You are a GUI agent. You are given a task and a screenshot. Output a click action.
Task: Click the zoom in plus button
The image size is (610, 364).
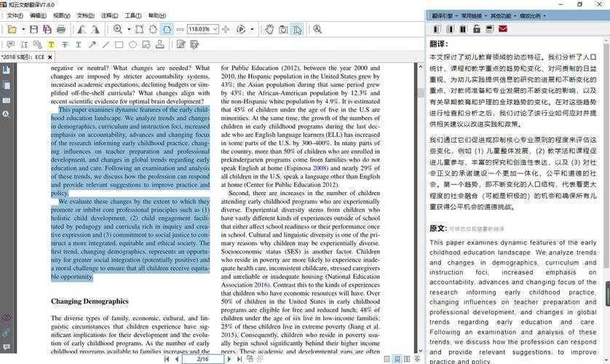(x=226, y=30)
